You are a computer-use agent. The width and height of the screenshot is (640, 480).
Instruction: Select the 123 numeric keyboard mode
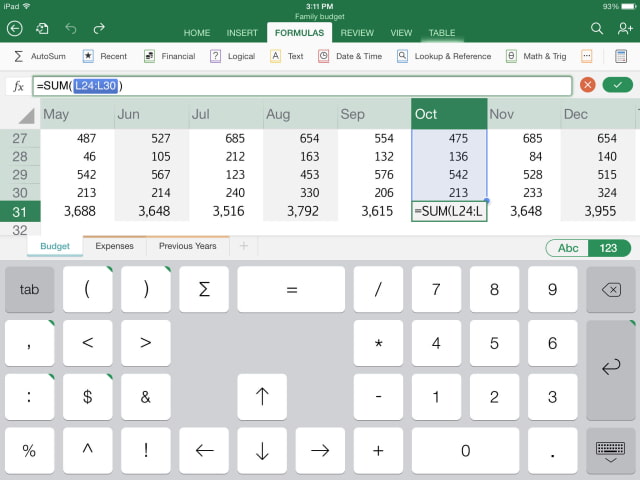point(609,248)
